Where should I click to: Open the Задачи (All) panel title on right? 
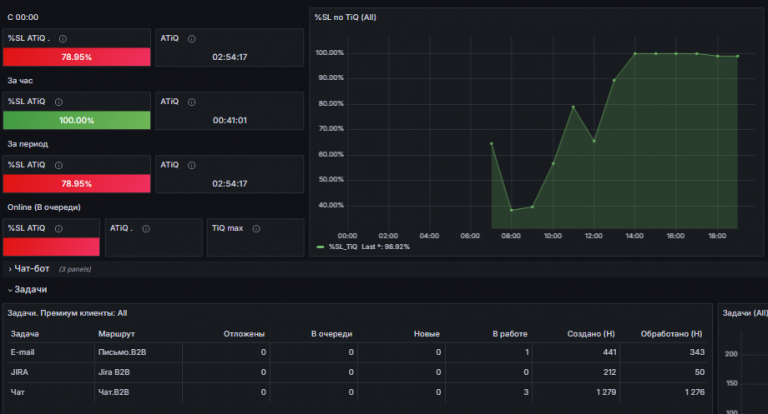745,313
